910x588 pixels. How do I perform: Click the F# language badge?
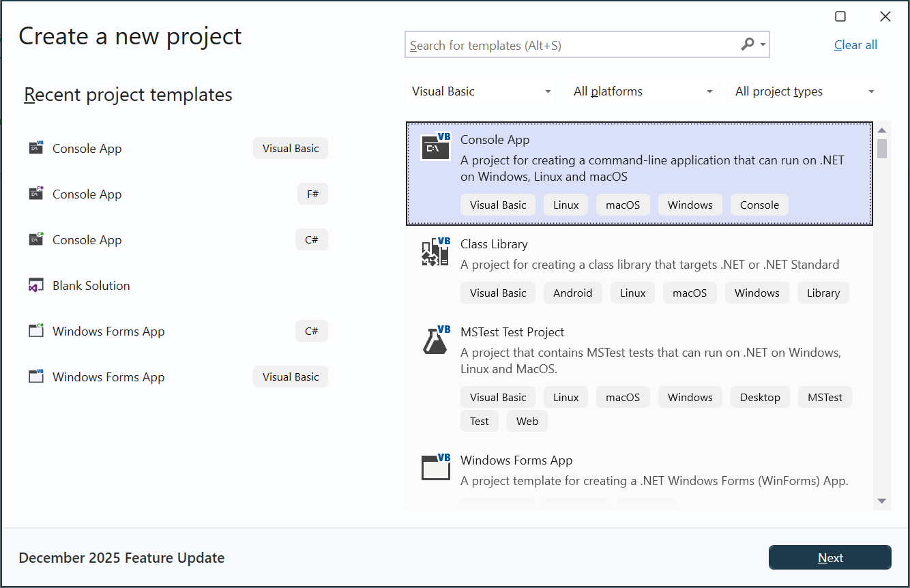click(x=312, y=194)
